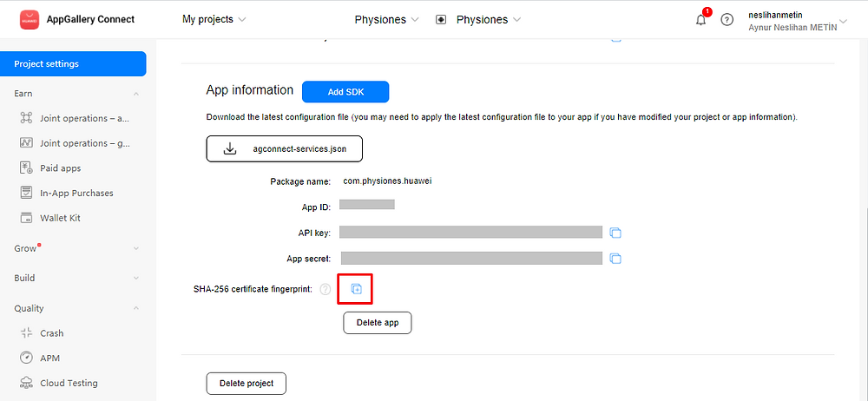Select Project settings in sidebar
Image resolution: width=868 pixels, height=401 pixels.
point(73,63)
